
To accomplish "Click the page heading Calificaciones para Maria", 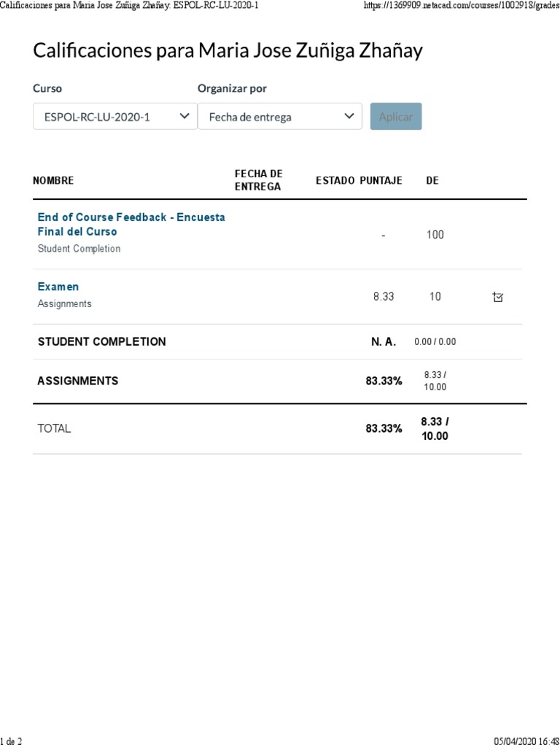I will [x=227, y=50].
